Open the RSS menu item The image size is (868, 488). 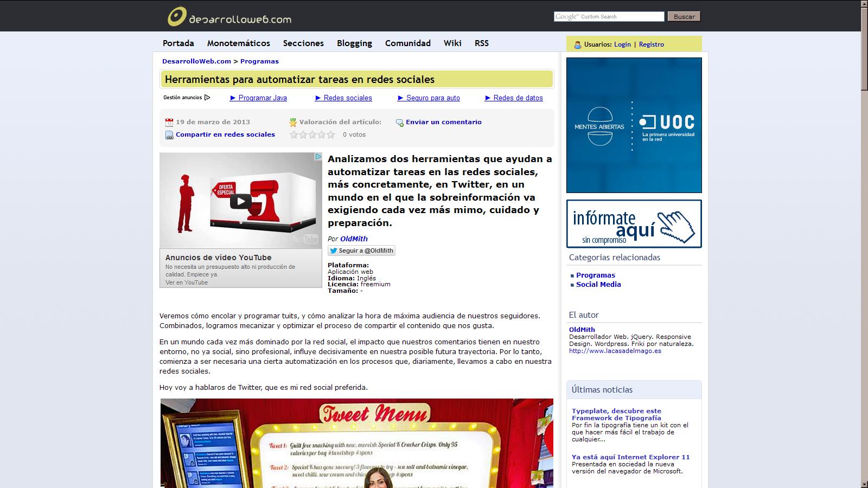click(482, 43)
